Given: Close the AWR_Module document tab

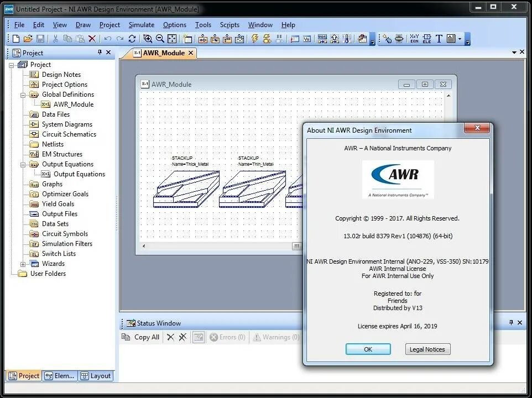Looking at the screenshot, I should tap(191, 53).
